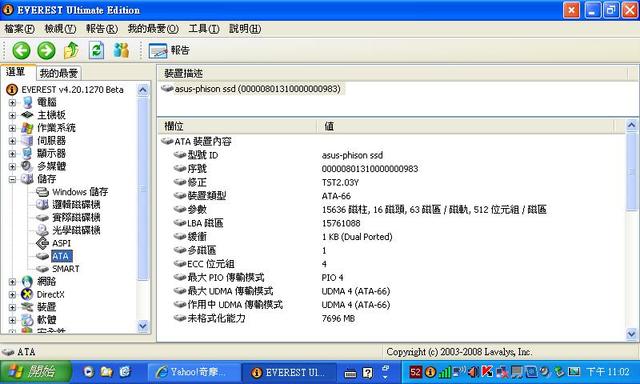Viewport: 640px width, 384px height.
Task: Select the 軟體 software icon
Action: [27, 320]
